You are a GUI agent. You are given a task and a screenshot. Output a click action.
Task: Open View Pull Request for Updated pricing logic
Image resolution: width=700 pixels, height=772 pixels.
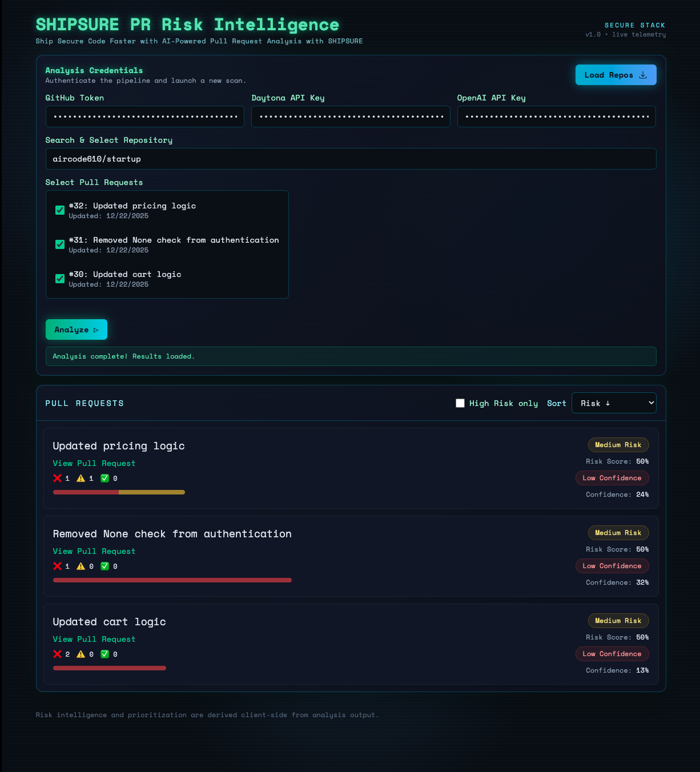(x=94, y=464)
